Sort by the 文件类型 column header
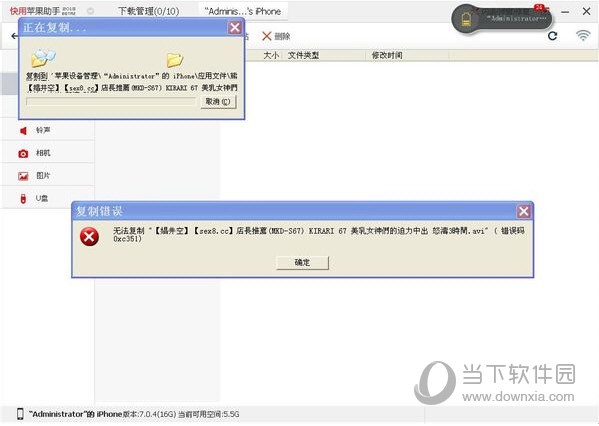 pyautogui.click(x=303, y=55)
